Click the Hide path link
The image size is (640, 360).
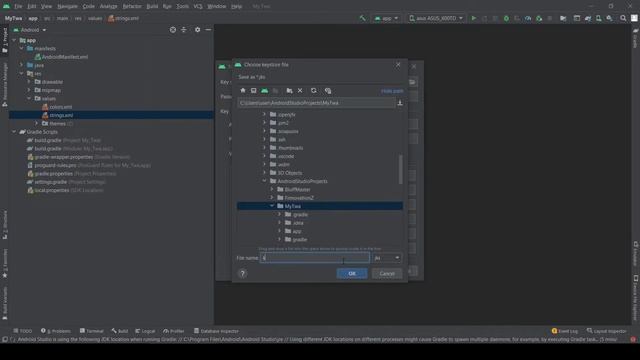pyautogui.click(x=392, y=91)
